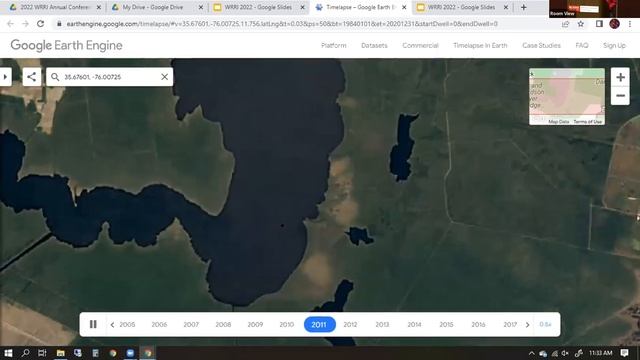Jump to year 2014 on timeline
640x360 pixels.
point(414,324)
